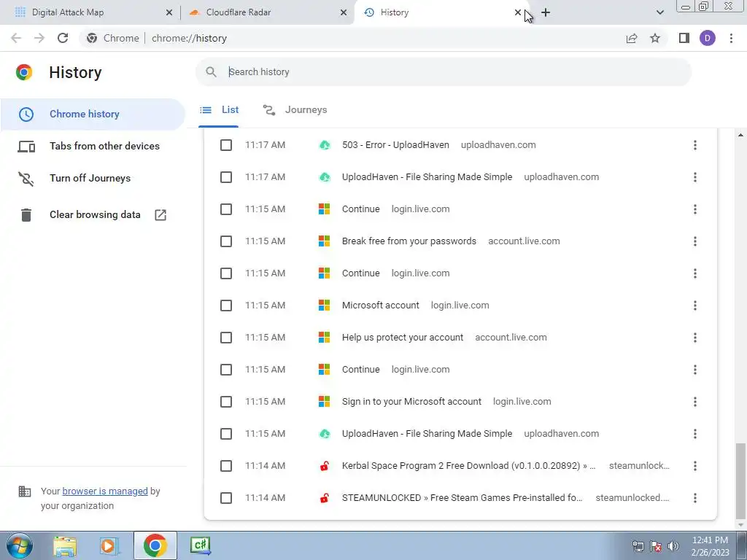Bookmark this page with star icon
The width and height of the screenshot is (747, 560).
pyautogui.click(x=655, y=38)
